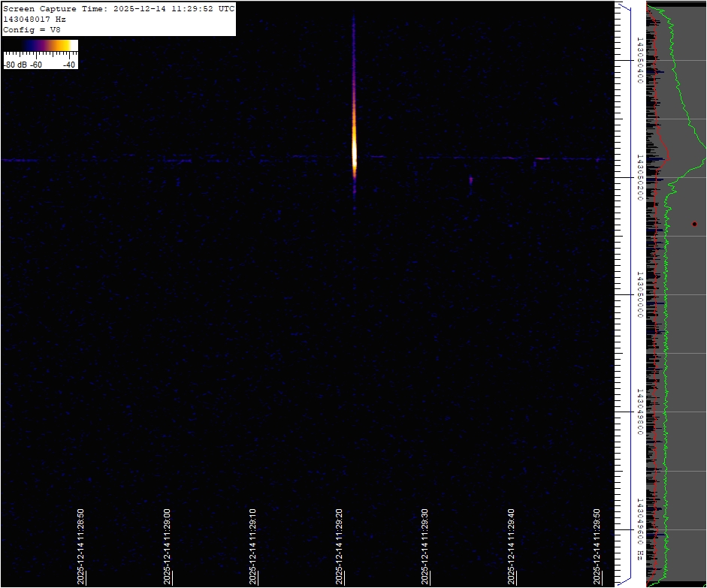The width and height of the screenshot is (707, 588).
Task: Click the 143049800 frequency axis label
Action: pos(639,412)
